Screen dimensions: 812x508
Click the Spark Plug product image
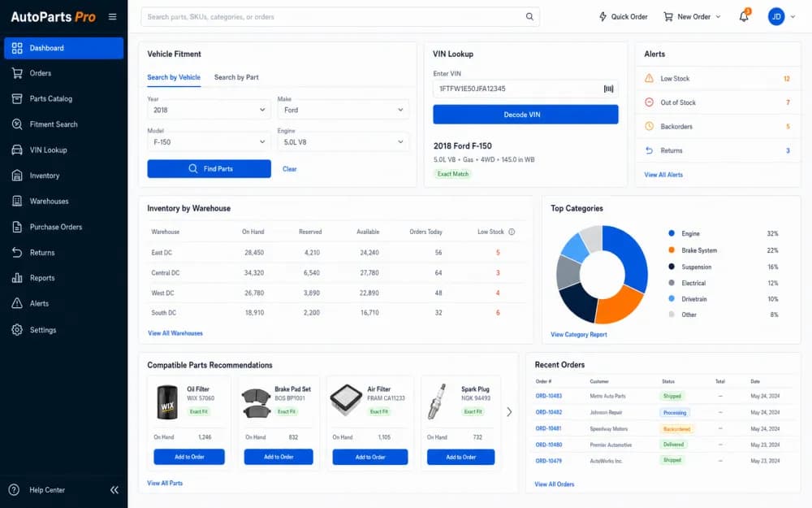tap(437, 402)
